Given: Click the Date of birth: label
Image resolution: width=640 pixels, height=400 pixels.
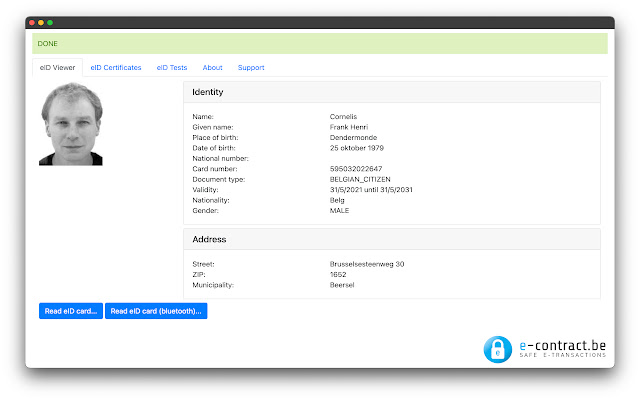Looking at the screenshot, I should click(214, 148).
